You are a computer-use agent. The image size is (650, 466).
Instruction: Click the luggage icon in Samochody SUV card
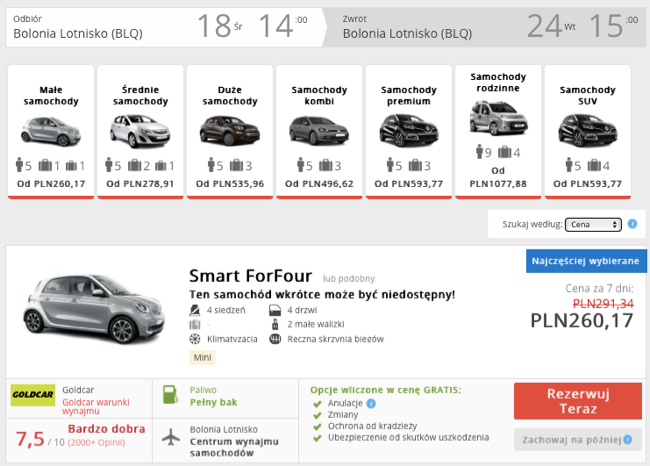click(x=594, y=165)
